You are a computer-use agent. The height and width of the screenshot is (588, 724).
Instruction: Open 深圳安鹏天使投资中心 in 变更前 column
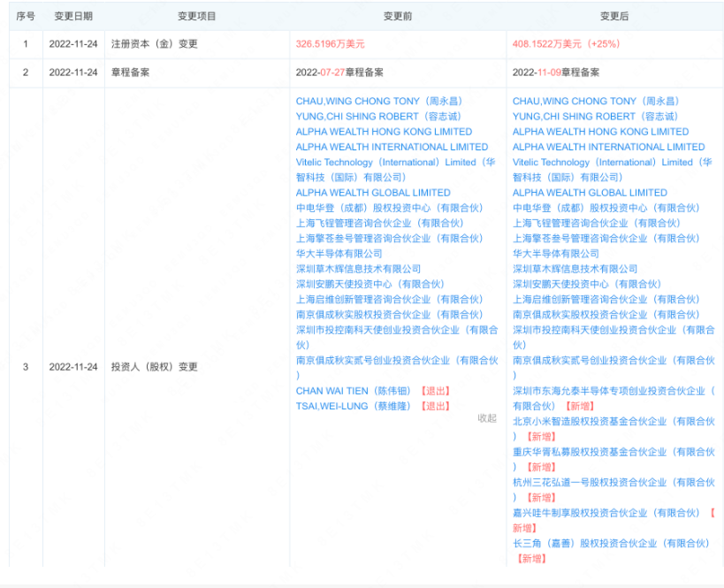click(370, 284)
